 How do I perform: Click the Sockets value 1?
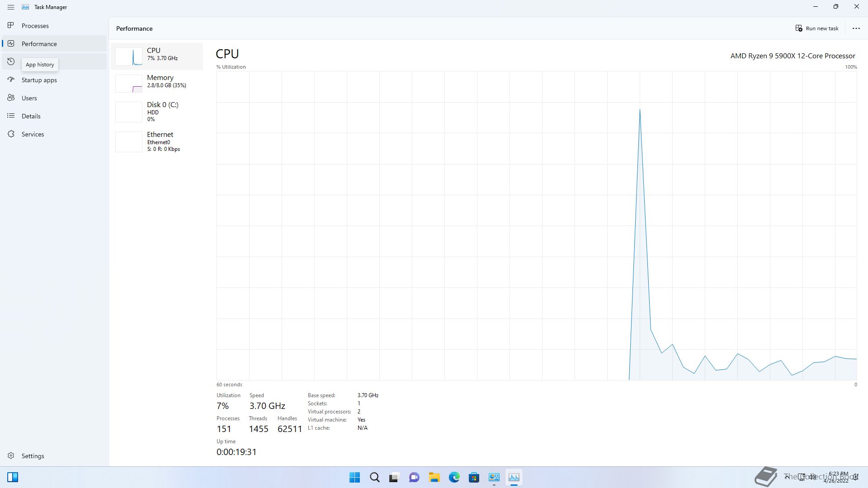(359, 404)
